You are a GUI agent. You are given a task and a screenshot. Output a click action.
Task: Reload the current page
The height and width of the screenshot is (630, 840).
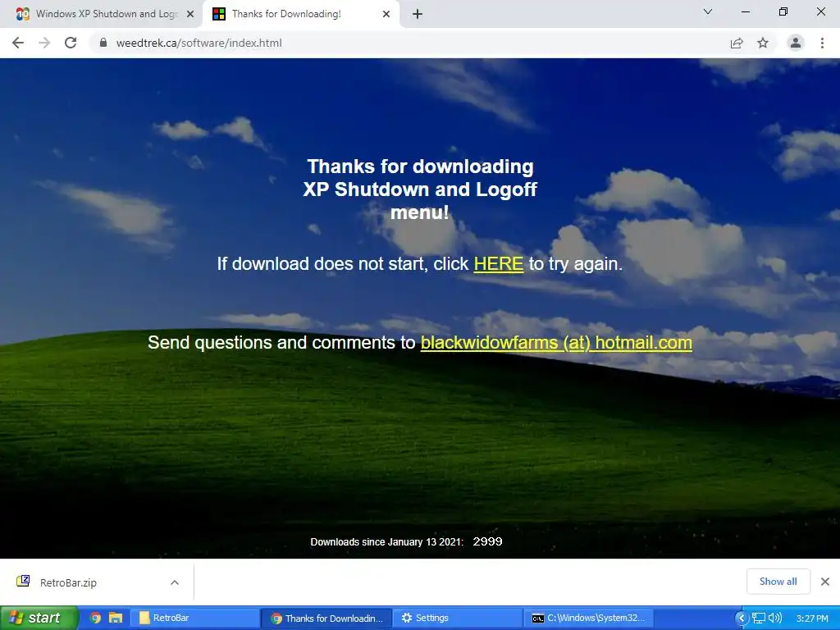click(x=71, y=43)
